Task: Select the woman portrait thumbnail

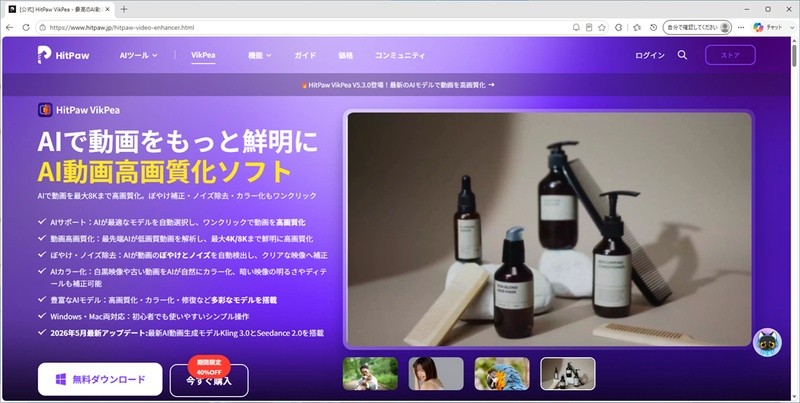Action: pyautogui.click(x=436, y=373)
